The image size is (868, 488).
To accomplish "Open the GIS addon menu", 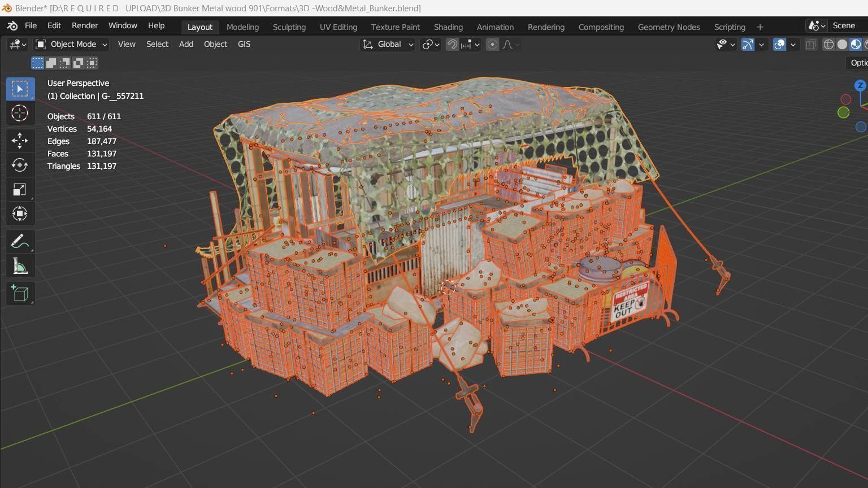I will [244, 44].
